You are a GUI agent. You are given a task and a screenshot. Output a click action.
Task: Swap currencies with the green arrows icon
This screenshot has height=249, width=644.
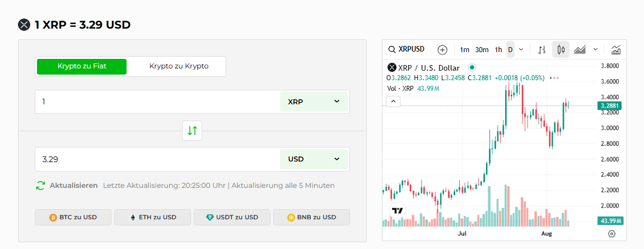192,131
